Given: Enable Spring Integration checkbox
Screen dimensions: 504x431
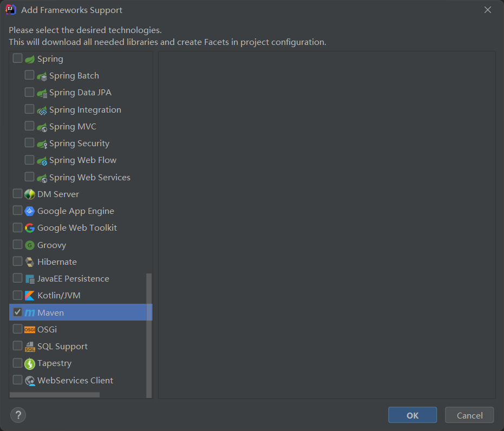Looking at the screenshot, I should [30, 109].
